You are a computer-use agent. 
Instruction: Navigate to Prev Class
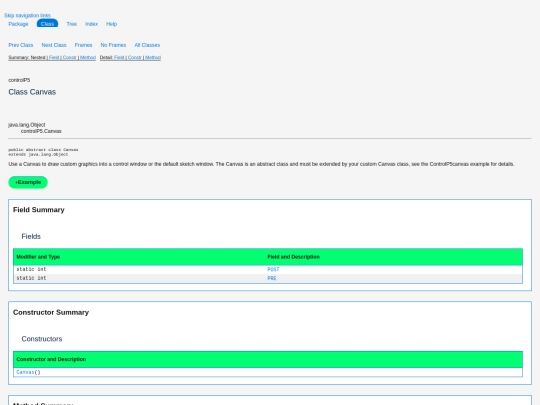click(21, 45)
